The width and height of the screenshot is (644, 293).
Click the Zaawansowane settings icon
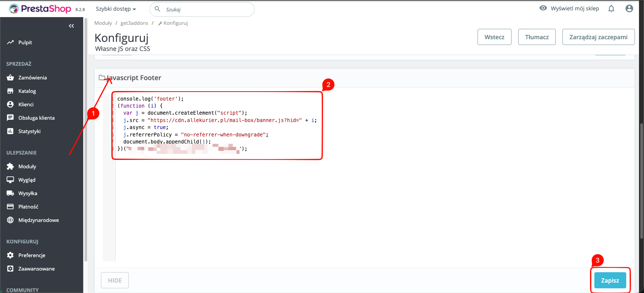coord(10,269)
